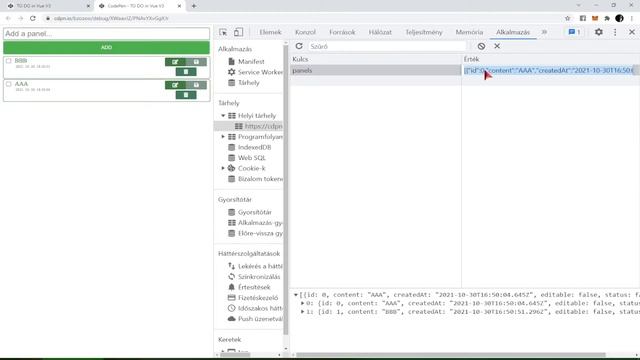This screenshot has height=360, width=640.
Task: Open the browser extensions puzzle icon
Action: [607, 18]
